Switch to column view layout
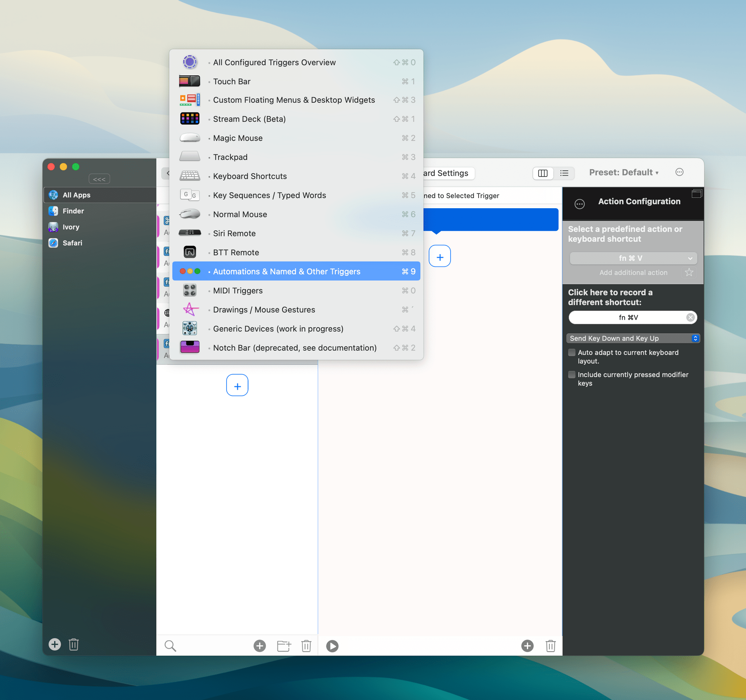The width and height of the screenshot is (746, 700). point(543,173)
